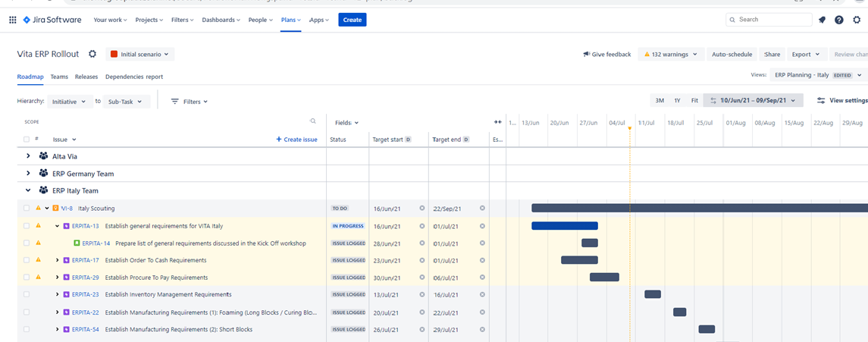This screenshot has width=868, height=342.
Task: Open plan settings gear beside Vita ERP Rollout
Action: 92,55
